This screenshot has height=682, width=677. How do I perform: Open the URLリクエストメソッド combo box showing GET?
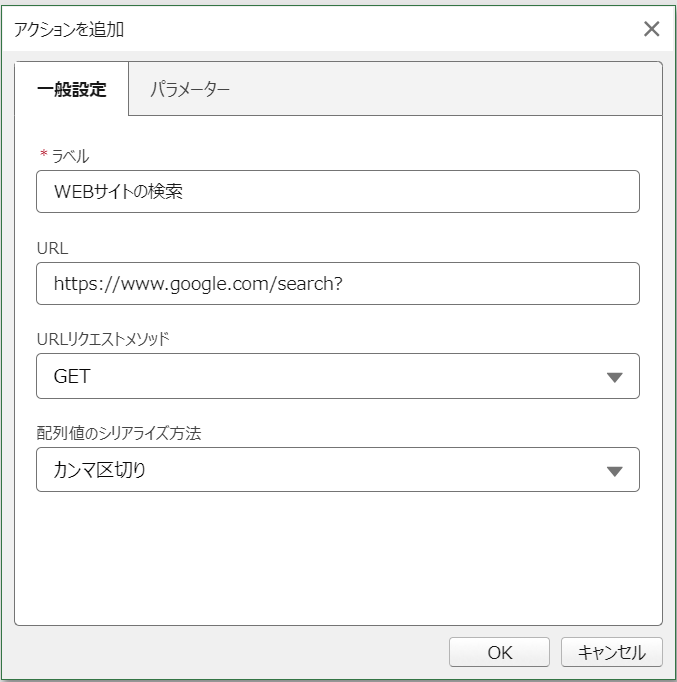click(338, 376)
